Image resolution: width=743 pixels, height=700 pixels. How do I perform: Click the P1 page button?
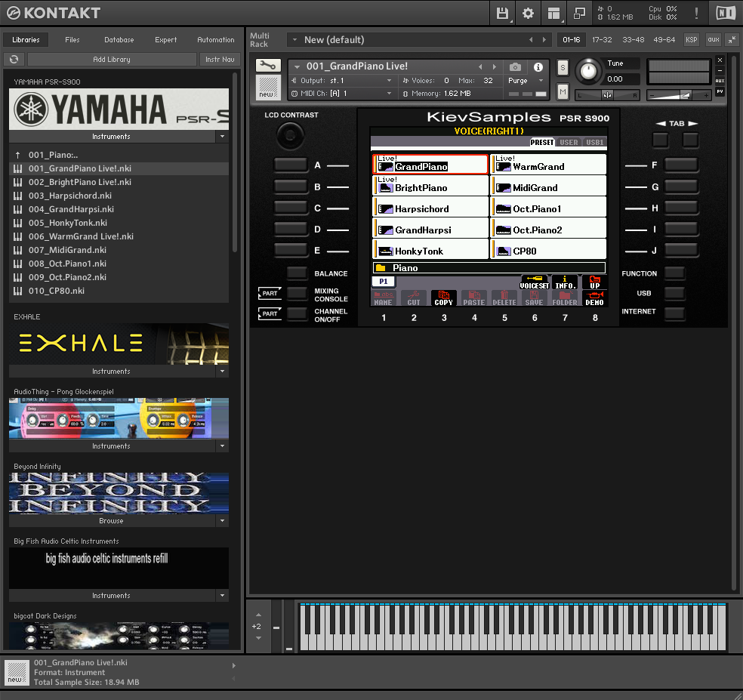point(384,282)
